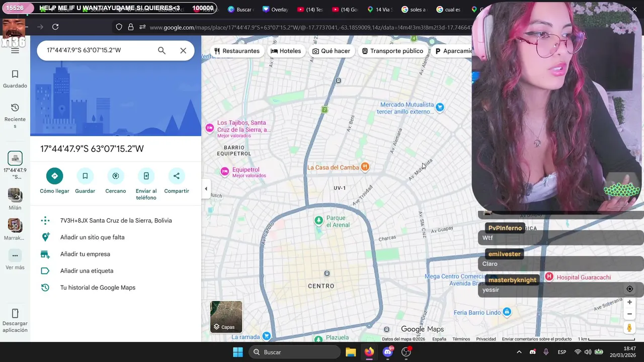
Task: Open Windows Start menu
Action: pyautogui.click(x=238, y=352)
